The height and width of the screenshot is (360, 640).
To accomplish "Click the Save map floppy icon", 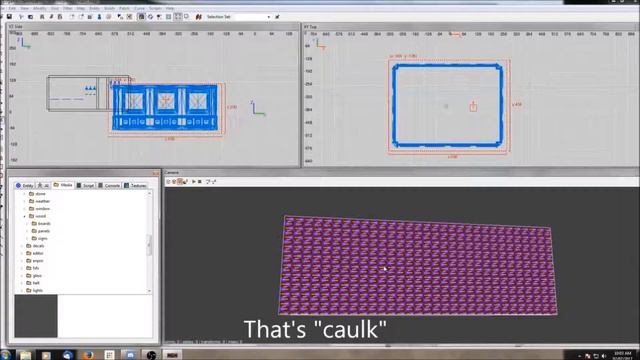I will coord(9,17).
